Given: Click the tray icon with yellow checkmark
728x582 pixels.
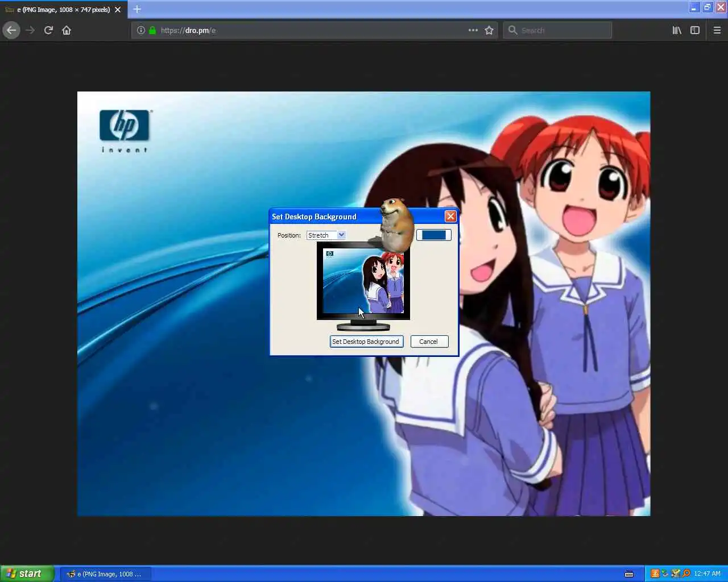Looking at the screenshot, I should tap(675, 573).
